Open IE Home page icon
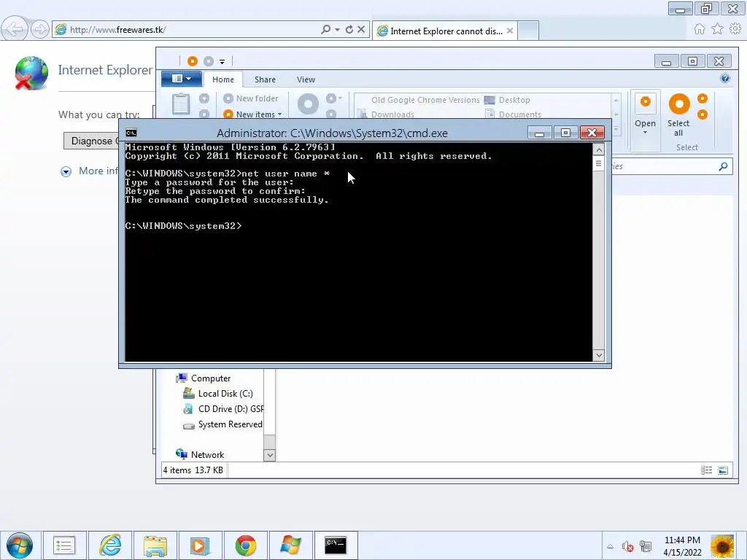This screenshot has height=560, width=747. (700, 29)
